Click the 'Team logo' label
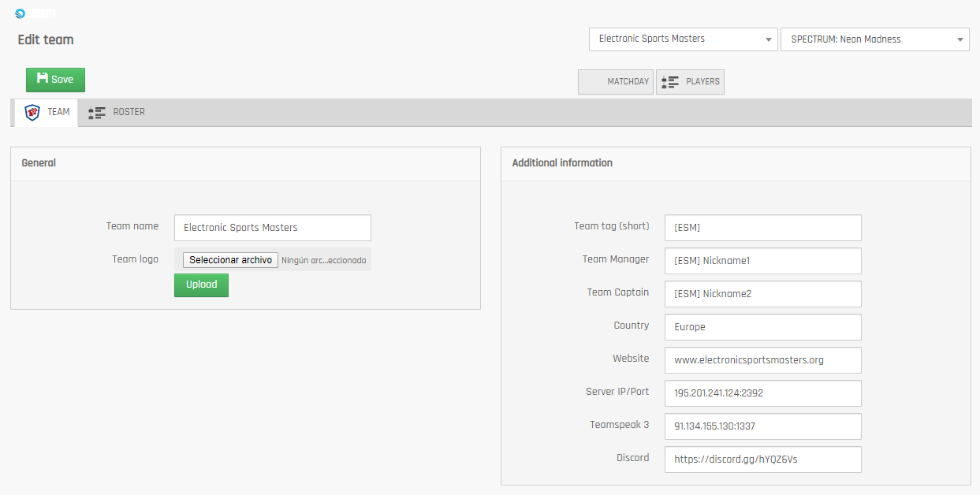This screenshot has height=495, width=980. point(136,259)
